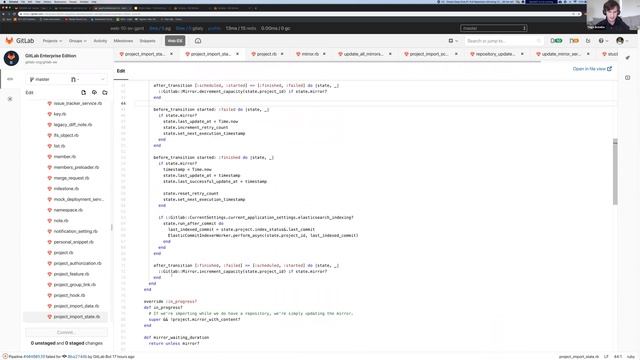
Task: Open the Projects dropdown menu
Action: 52,41
